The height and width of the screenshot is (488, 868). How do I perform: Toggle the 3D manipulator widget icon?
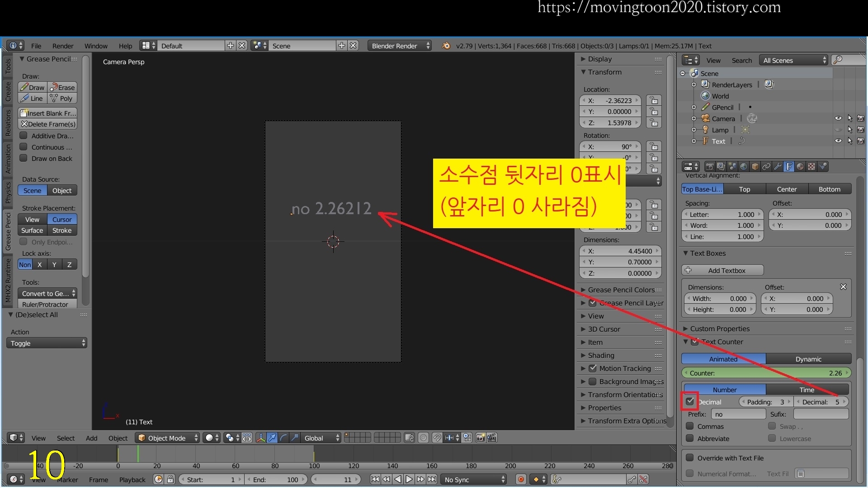point(261,438)
